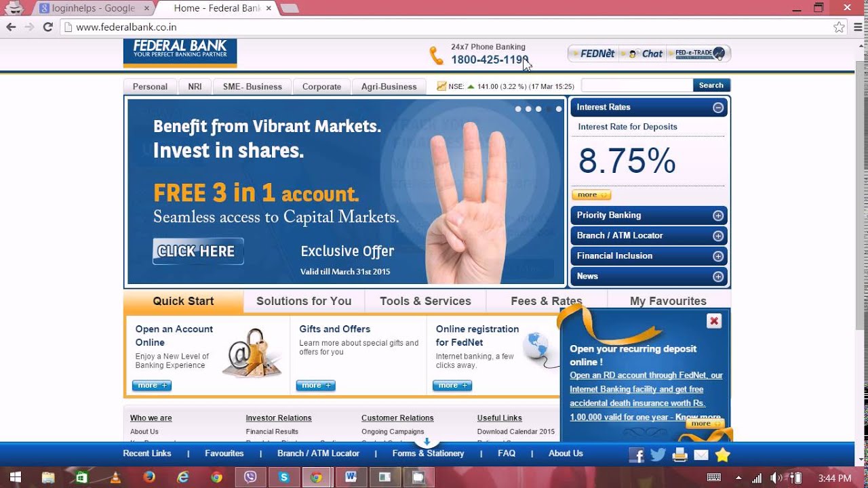868x488 pixels.
Task: Open the NRI menu tab
Action: pyautogui.click(x=195, y=87)
